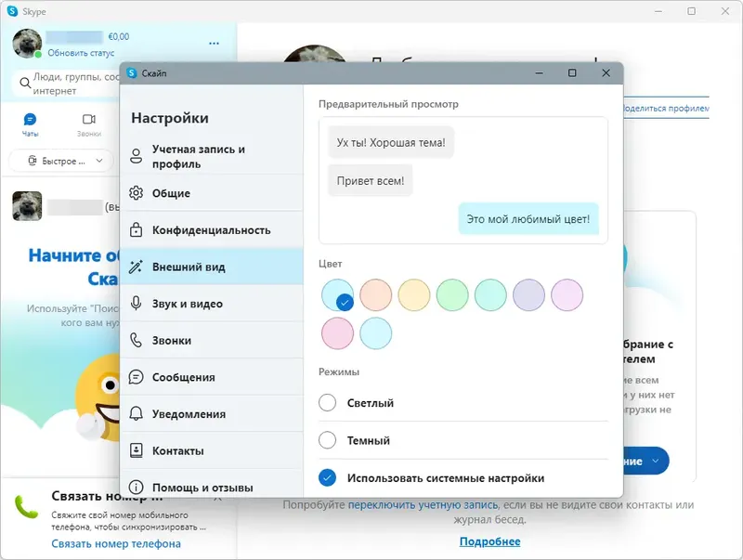
Task: Expand the blue button dropdown chevron in main window
Action: [656, 461]
